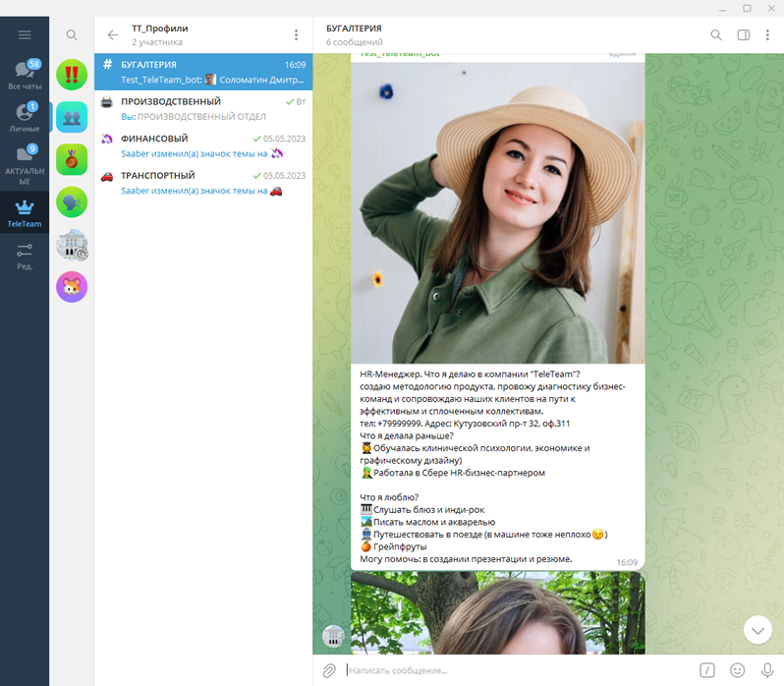The image size is (784, 686).
Task: Open the bot commands slash button
Action: click(707, 670)
